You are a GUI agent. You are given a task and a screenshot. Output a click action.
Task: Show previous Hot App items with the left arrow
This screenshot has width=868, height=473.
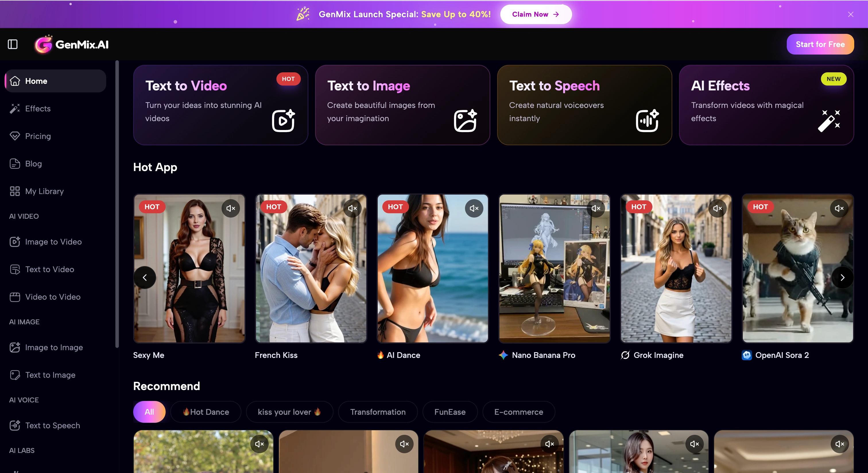click(145, 278)
